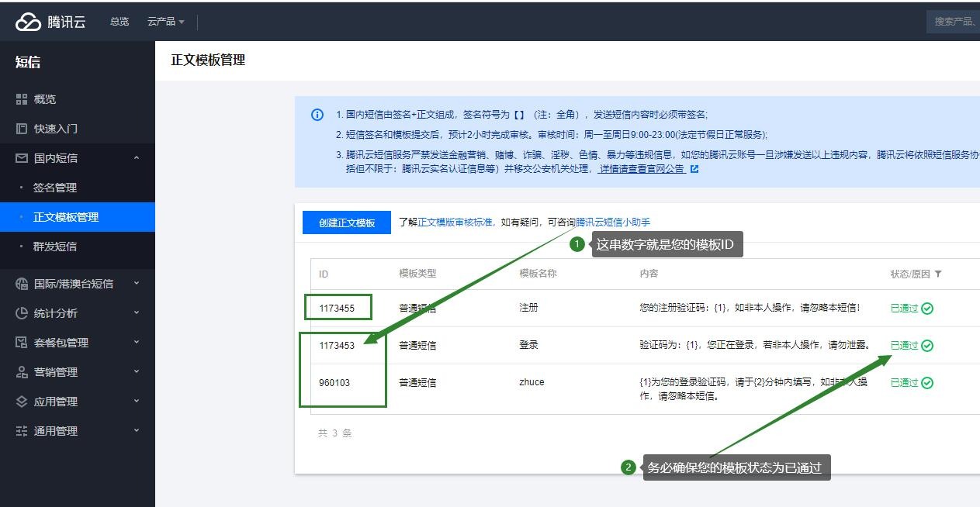Click the 内容 column header
980x507 pixels.
coord(649,274)
